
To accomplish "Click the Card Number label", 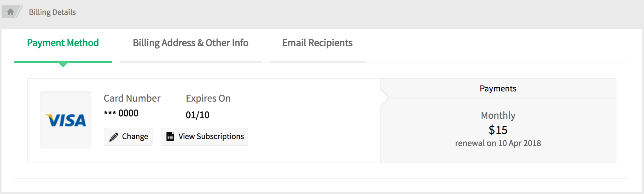I will click(132, 98).
